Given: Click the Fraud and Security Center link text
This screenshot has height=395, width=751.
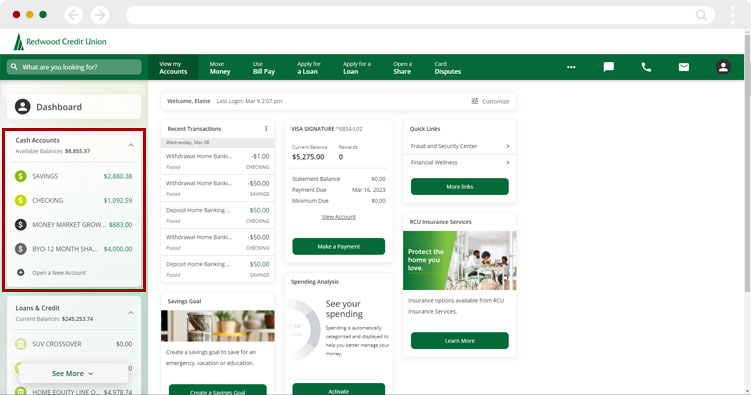Looking at the screenshot, I should 444,146.
